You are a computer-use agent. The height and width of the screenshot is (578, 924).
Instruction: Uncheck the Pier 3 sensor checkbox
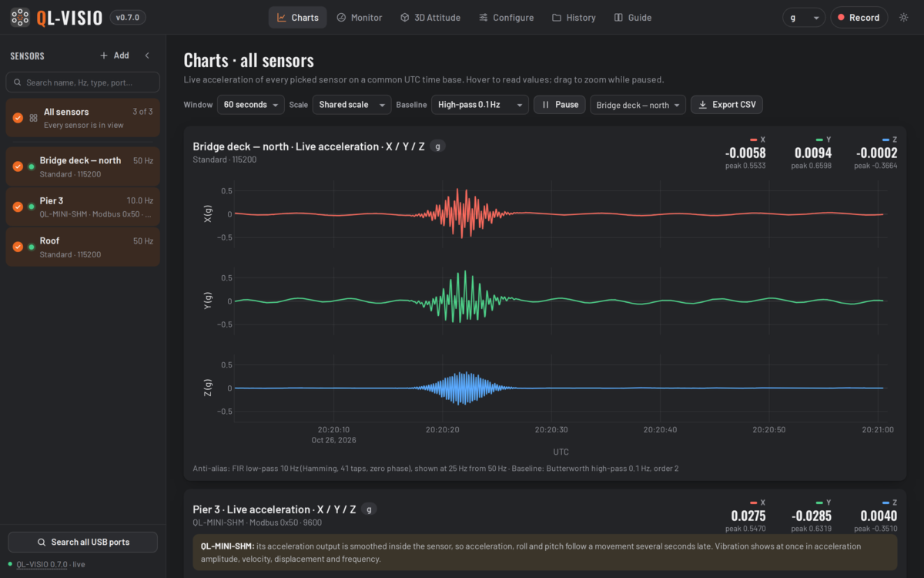(x=18, y=207)
